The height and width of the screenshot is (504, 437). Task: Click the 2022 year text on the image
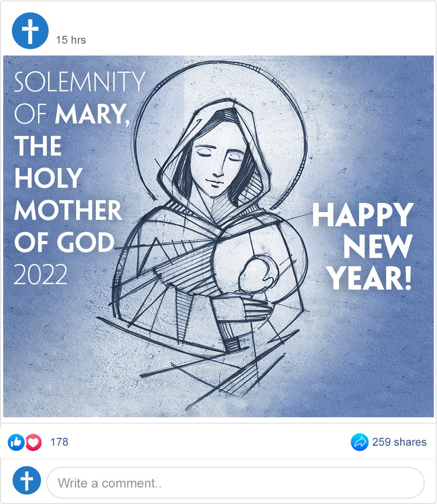pos(41,274)
